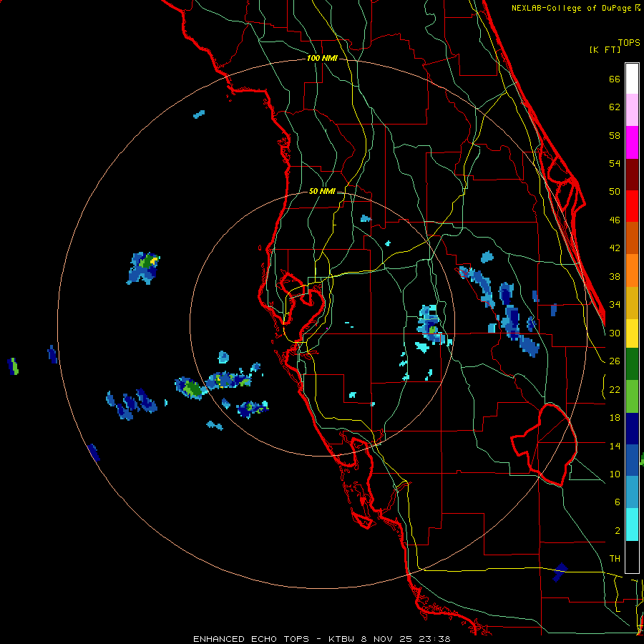Click the 10 legend value
The image size is (644, 644).
point(615,474)
